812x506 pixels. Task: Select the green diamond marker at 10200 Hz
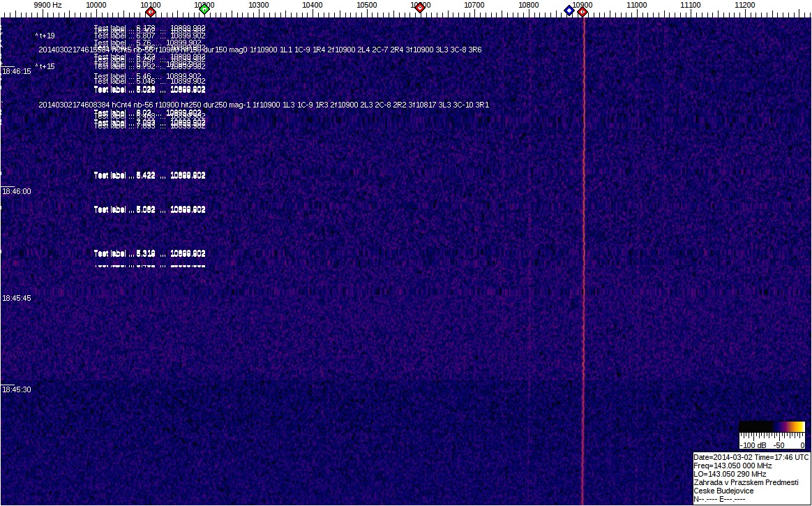(204, 9)
